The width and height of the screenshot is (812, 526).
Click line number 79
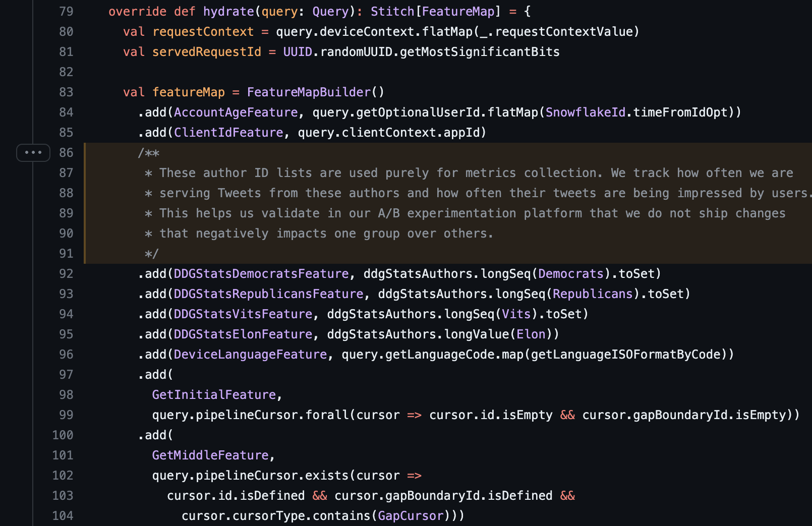click(66, 12)
